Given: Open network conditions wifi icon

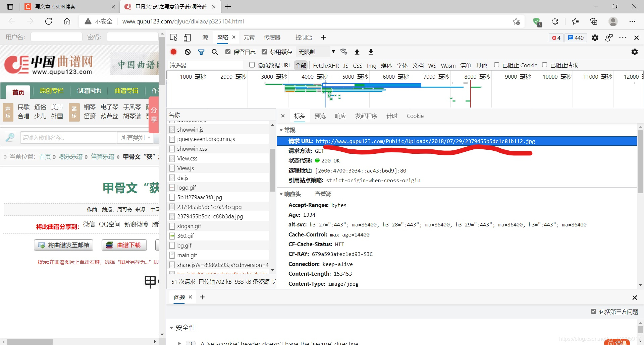Looking at the screenshot, I should tap(343, 52).
